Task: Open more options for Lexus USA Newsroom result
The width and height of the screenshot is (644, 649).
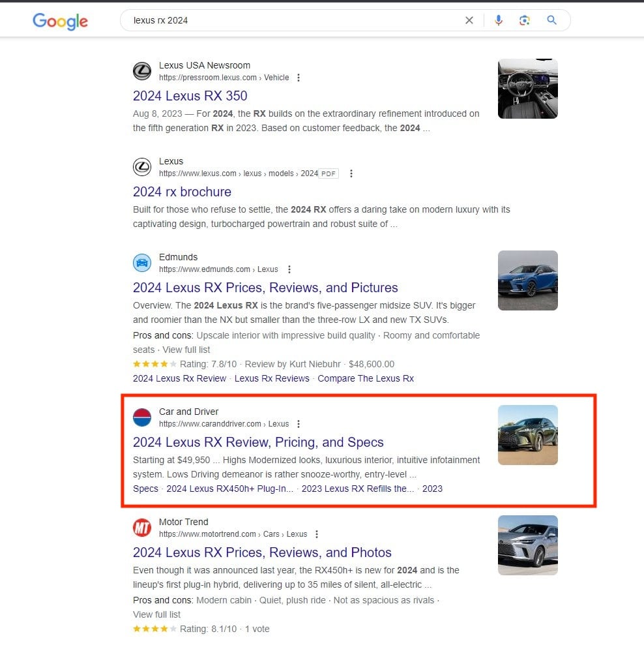Action: point(299,78)
